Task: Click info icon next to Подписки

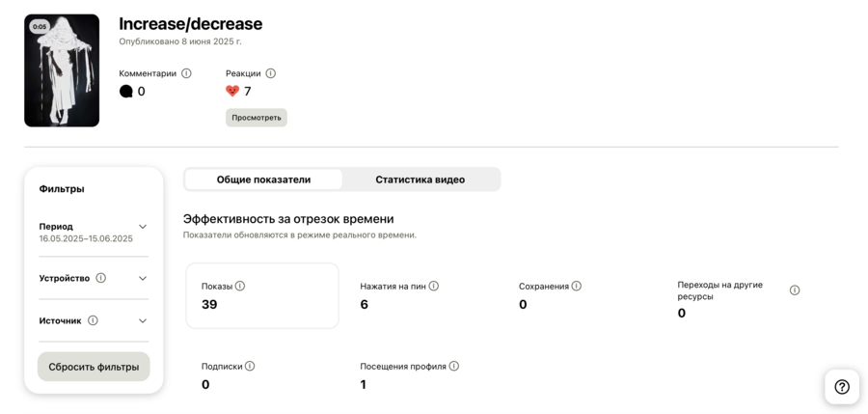Action: (250, 366)
